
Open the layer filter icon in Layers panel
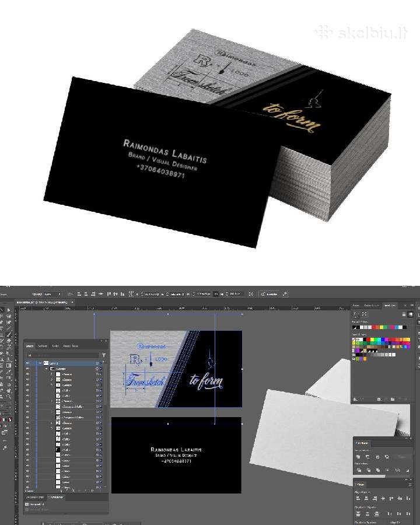104,355
